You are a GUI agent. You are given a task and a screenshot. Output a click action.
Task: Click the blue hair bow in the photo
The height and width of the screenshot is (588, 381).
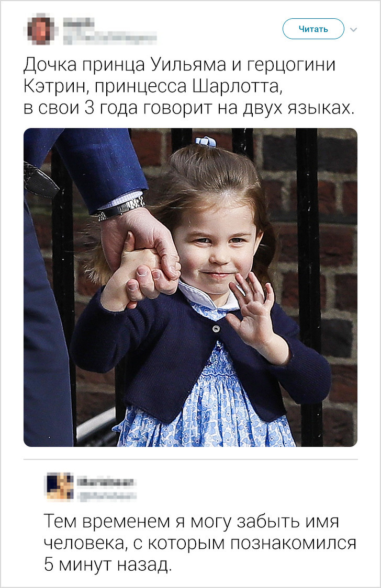pos(205,141)
